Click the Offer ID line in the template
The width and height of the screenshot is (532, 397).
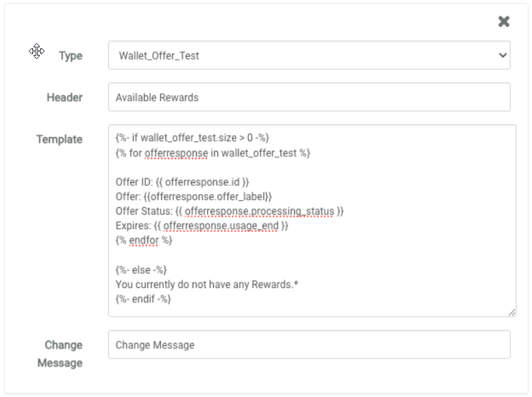[x=182, y=182]
